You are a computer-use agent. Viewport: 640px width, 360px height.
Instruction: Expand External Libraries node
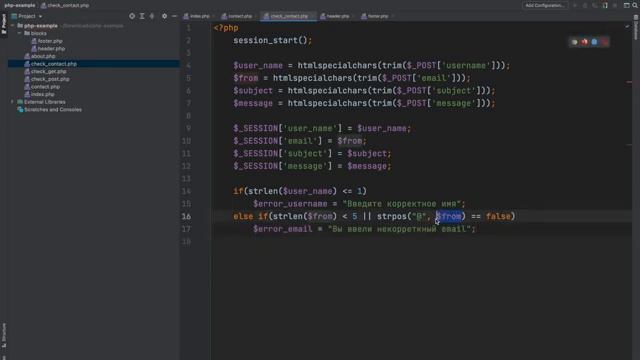[x=12, y=102]
